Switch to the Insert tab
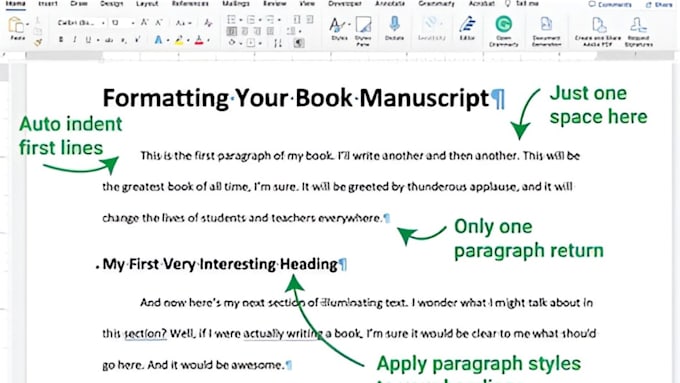680x383 pixels. (x=48, y=3)
